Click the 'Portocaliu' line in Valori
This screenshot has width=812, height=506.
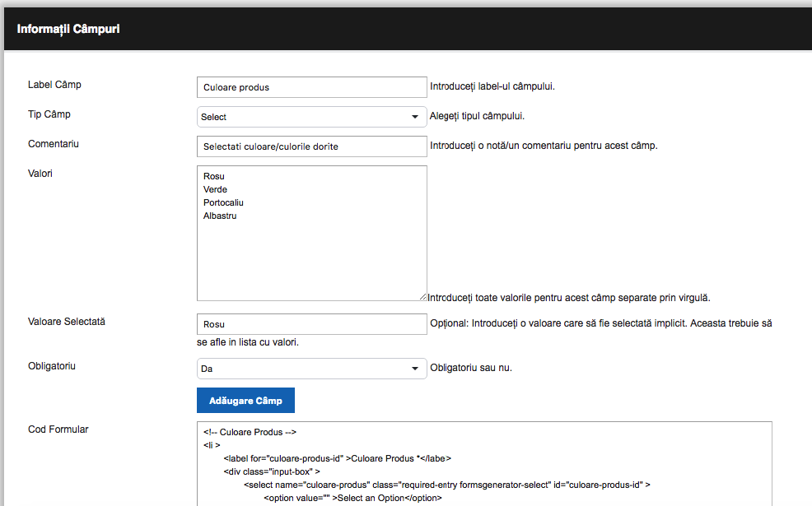tap(223, 203)
